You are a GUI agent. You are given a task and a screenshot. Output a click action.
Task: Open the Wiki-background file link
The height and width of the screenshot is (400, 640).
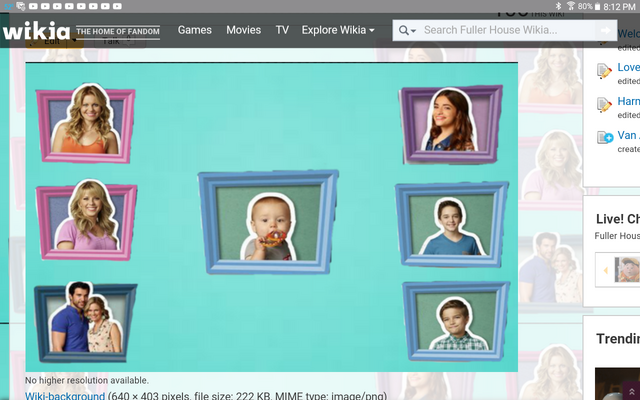65,396
